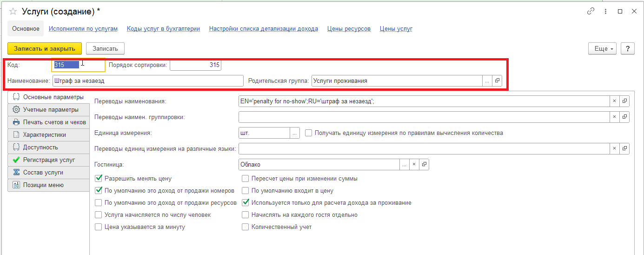The image size is (644, 255).
Task: Check По умолчанию входит в цену
Action: 245,190
